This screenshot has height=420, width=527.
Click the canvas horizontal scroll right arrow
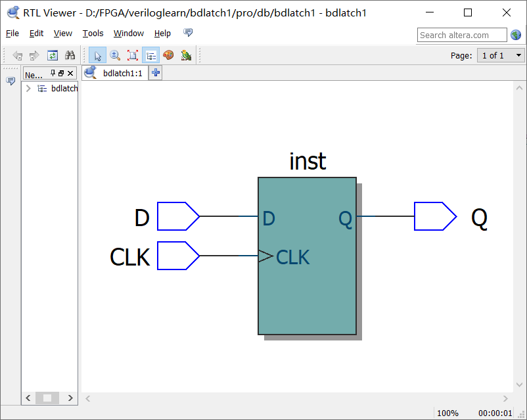point(505,398)
